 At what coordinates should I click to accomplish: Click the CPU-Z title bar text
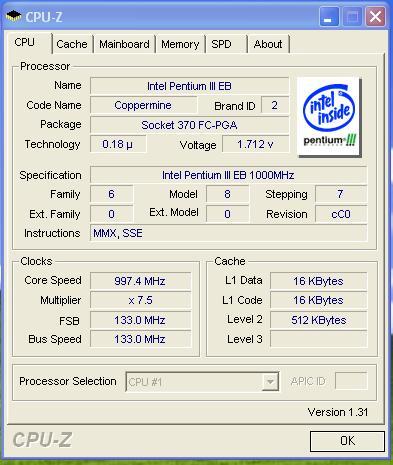pyautogui.click(x=44, y=17)
